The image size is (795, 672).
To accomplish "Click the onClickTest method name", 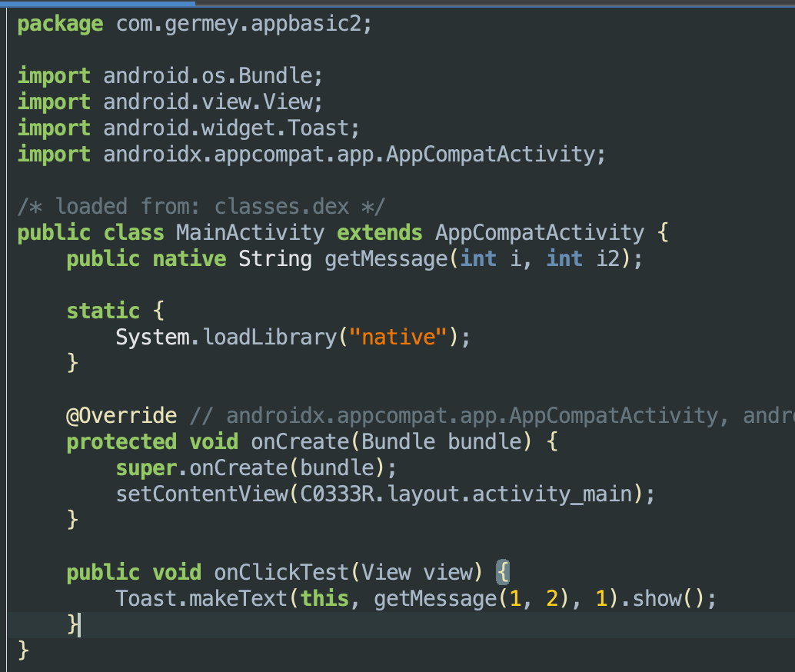I will [x=281, y=573].
